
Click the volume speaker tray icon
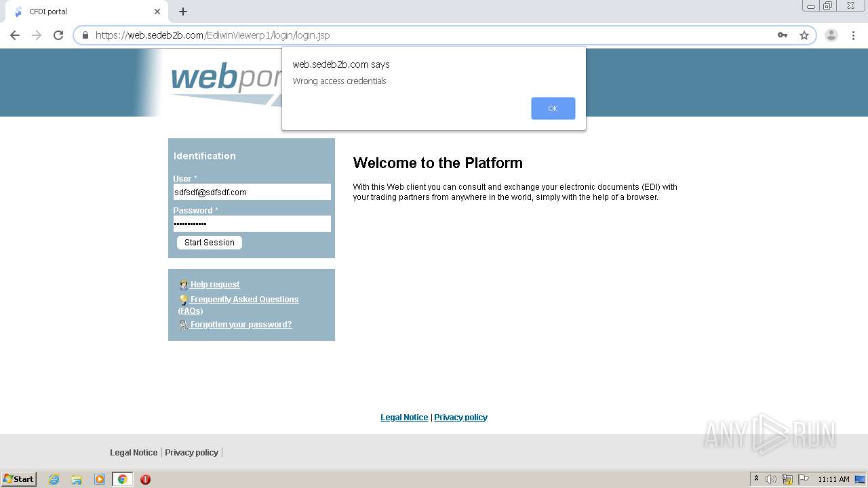[771, 479]
